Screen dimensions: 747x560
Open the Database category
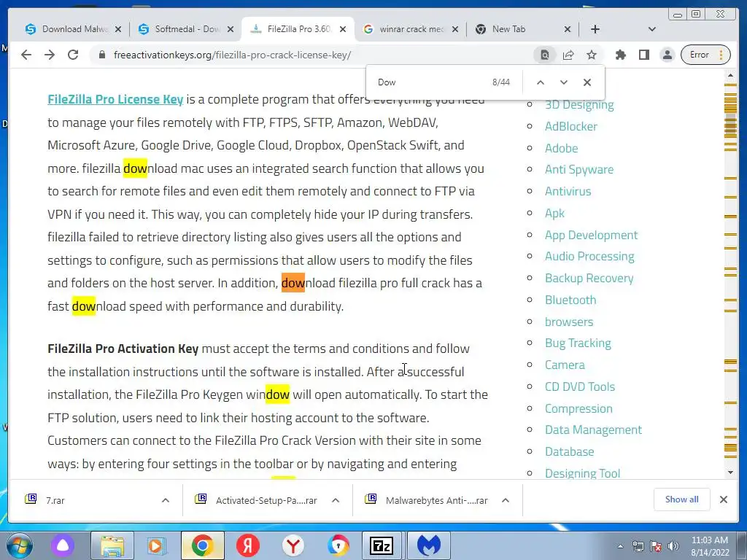pos(570,451)
